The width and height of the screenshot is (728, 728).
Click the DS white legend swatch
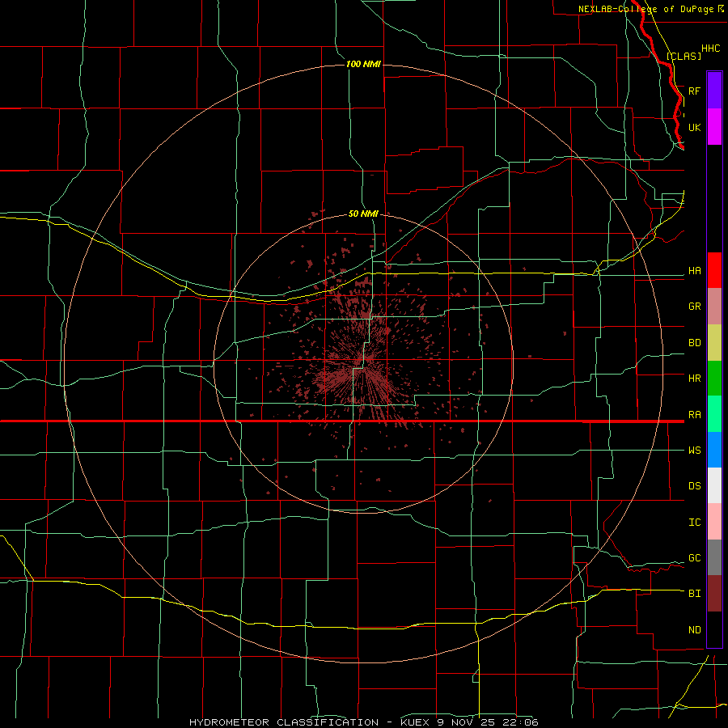click(714, 485)
